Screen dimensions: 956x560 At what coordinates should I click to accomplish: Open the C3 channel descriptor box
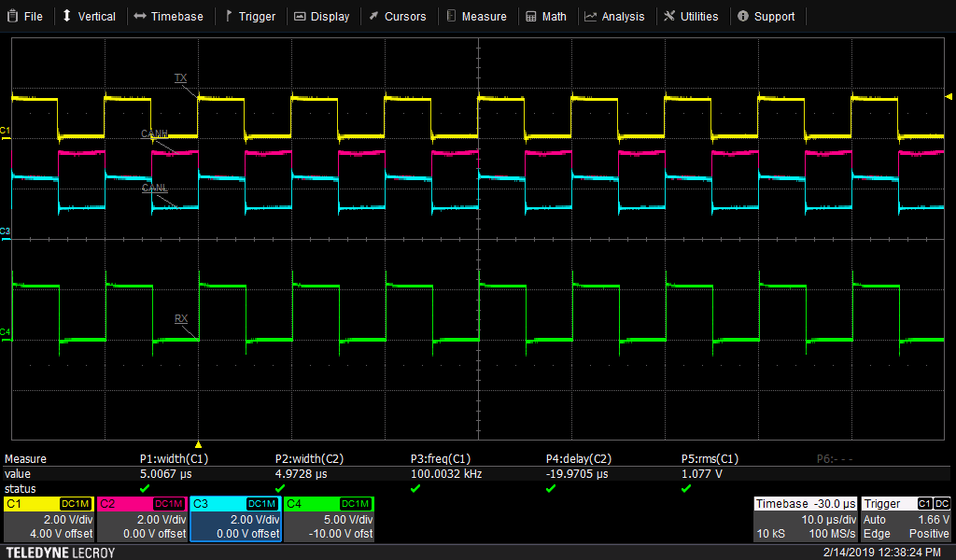pyautogui.click(x=235, y=519)
